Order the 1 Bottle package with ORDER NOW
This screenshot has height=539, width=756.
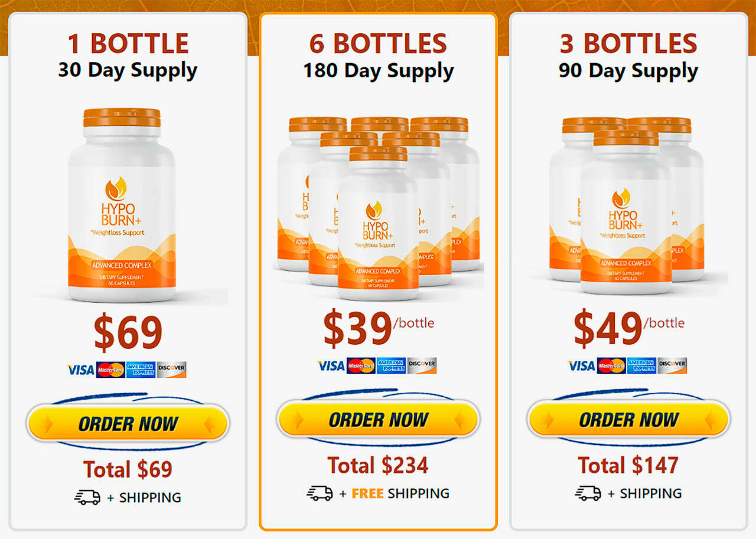tap(128, 423)
